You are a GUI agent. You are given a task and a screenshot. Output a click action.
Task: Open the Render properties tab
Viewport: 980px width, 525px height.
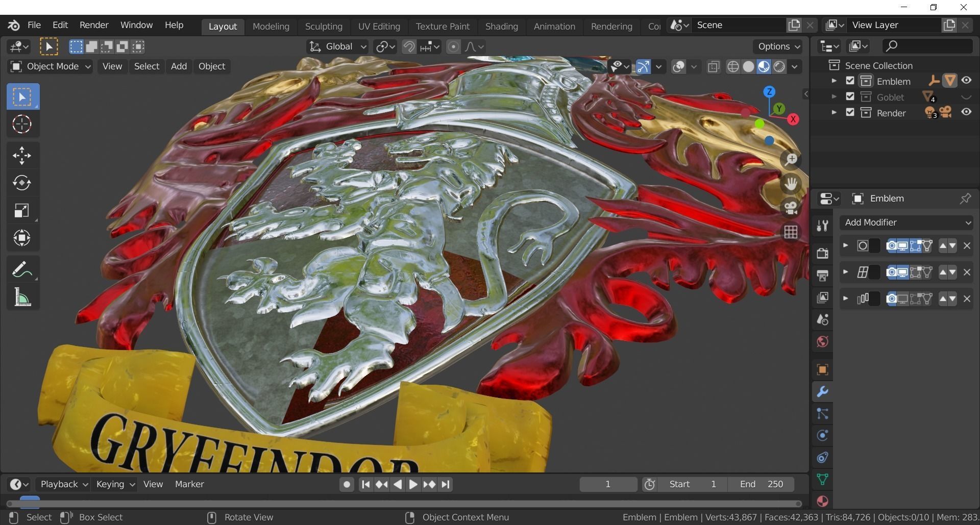point(822,253)
